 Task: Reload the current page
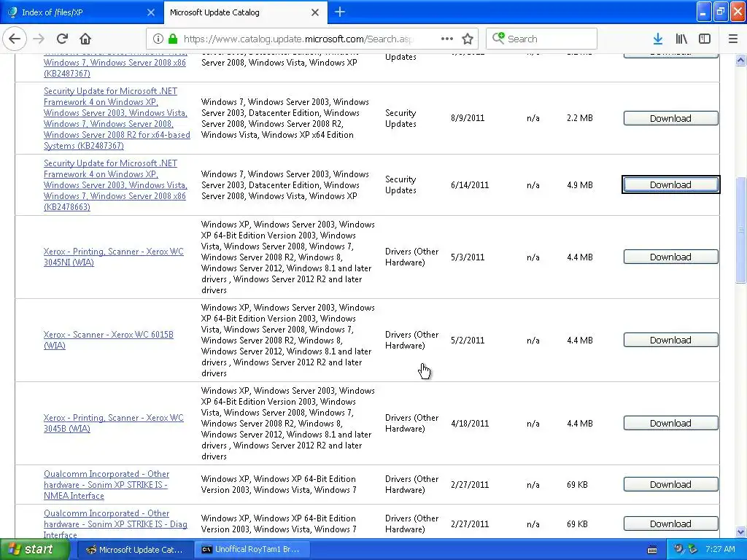tap(63, 39)
